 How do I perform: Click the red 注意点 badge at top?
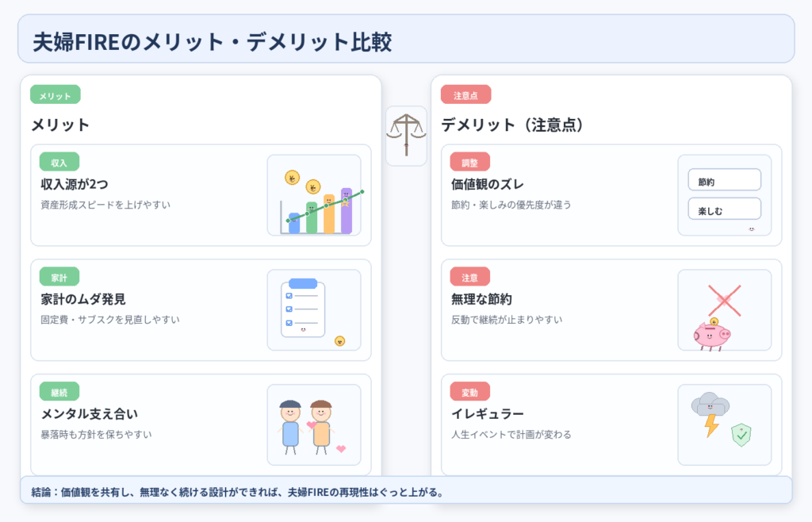pyautogui.click(x=465, y=95)
